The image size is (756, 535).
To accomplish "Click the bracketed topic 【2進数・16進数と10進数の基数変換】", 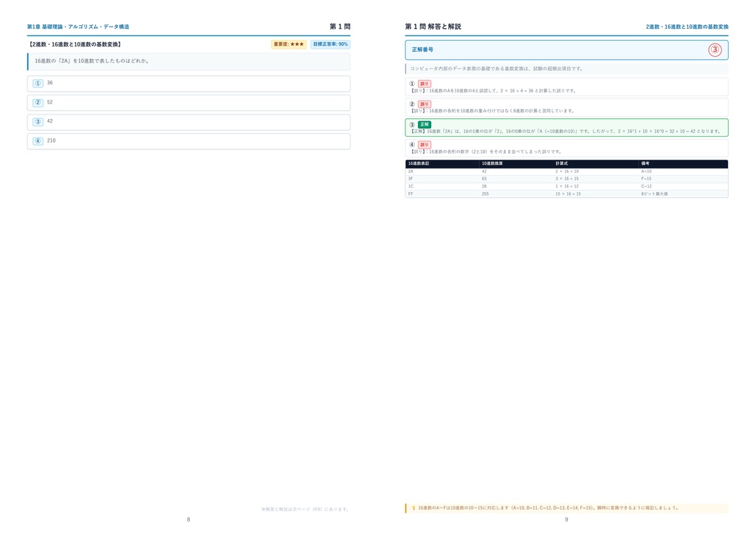I will pos(75,44).
